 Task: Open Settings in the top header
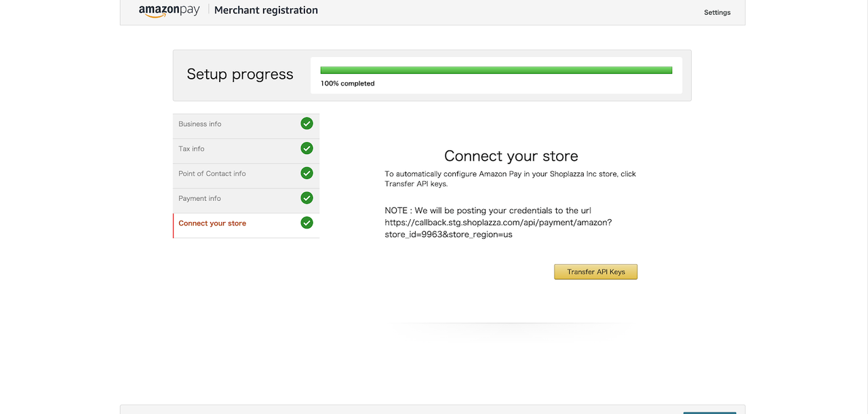(717, 12)
